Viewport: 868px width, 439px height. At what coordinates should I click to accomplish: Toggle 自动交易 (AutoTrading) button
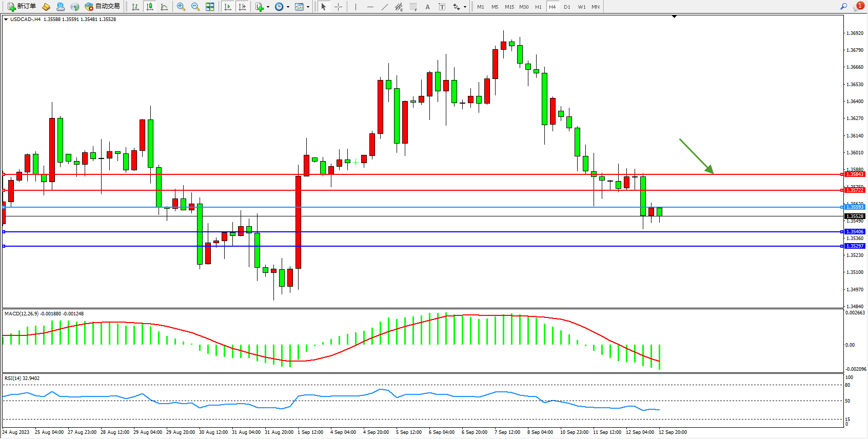coord(102,7)
